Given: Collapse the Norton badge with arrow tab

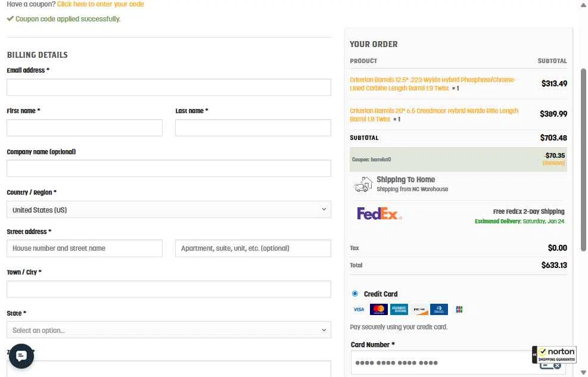Looking at the screenshot, I should click(x=534, y=354).
